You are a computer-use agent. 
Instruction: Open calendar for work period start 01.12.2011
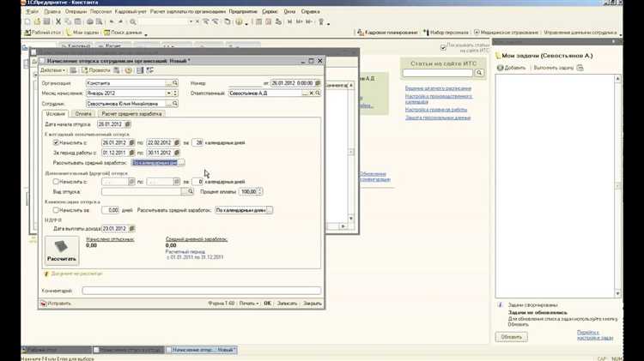point(131,153)
